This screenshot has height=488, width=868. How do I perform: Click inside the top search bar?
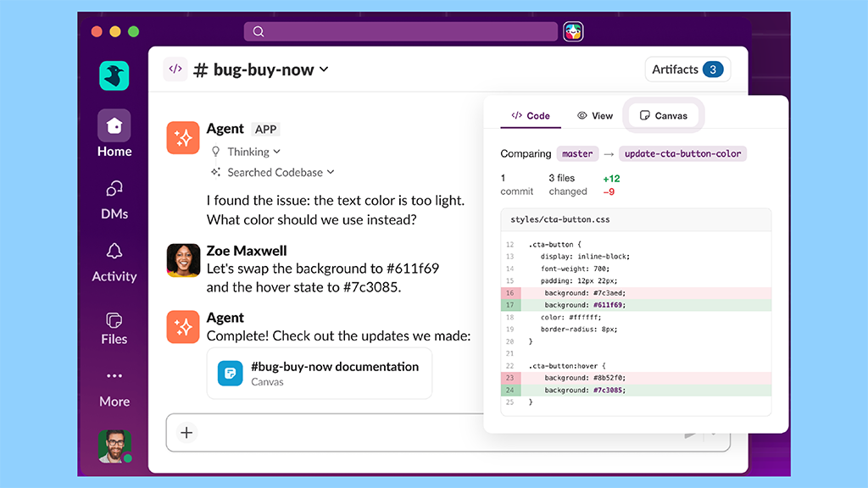pyautogui.click(x=401, y=31)
